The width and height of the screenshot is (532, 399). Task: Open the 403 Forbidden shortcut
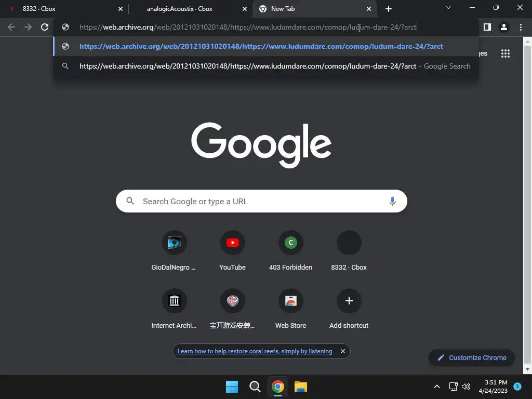click(x=291, y=251)
